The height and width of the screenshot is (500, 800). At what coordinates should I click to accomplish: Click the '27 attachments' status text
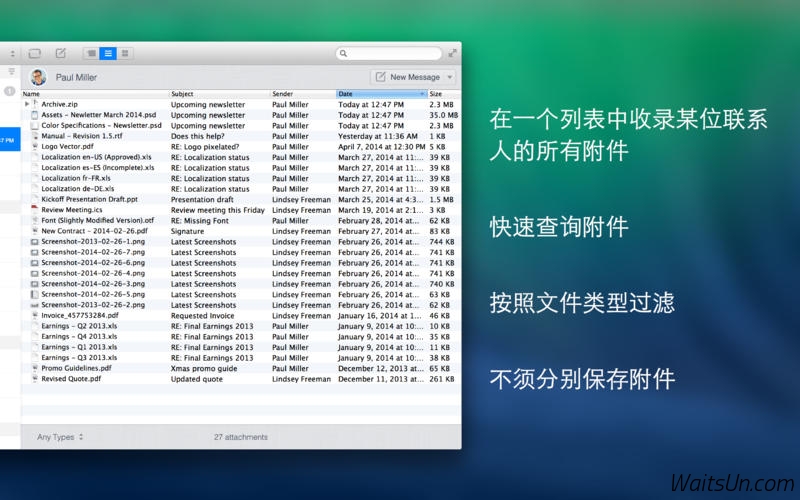[241, 437]
